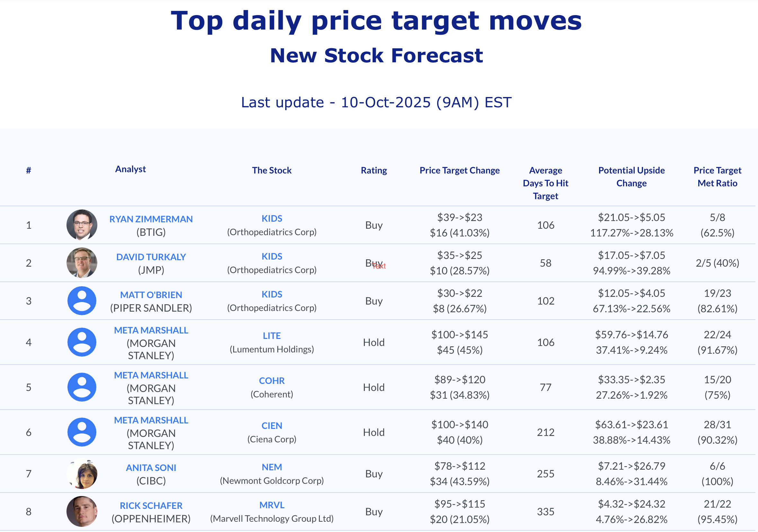The width and height of the screenshot is (758, 532).
Task: Click David Turkaly's profile photo
Action: 82,263
